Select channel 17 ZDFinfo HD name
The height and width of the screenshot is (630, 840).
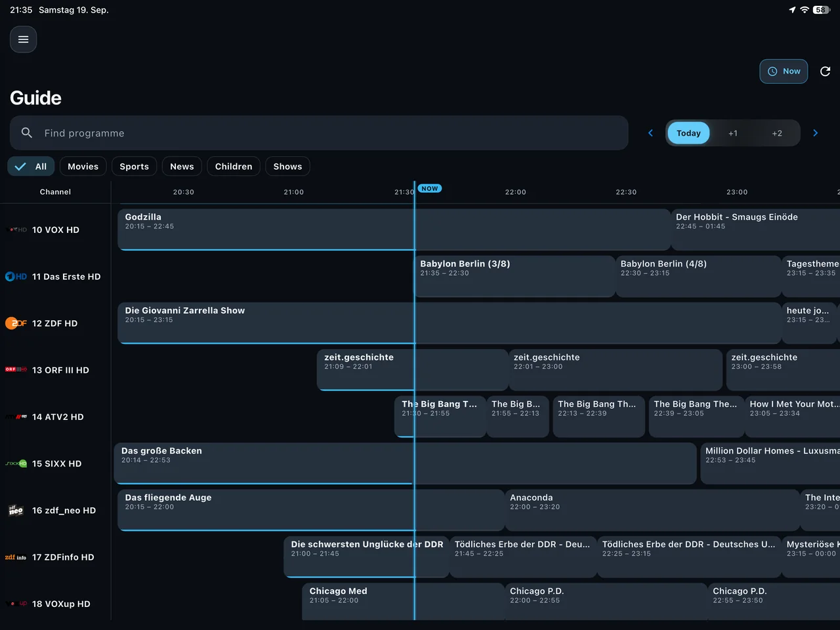(63, 557)
